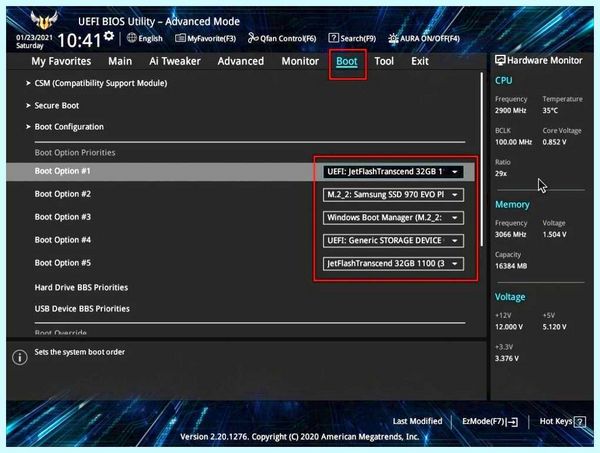The width and height of the screenshot is (600, 453).
Task: Click Last Modified in the footer
Action: (417, 421)
